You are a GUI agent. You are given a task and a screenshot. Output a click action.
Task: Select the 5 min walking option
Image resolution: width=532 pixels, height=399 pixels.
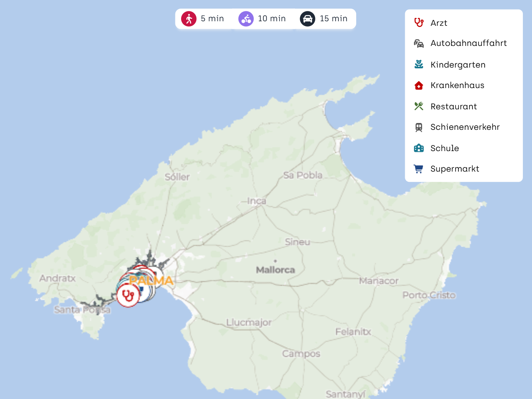203,19
